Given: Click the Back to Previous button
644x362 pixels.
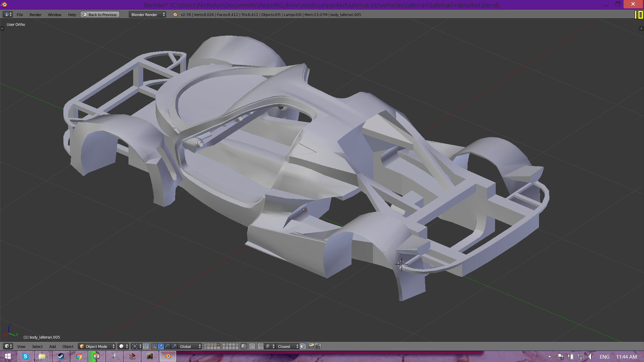Looking at the screenshot, I should pos(100,15).
